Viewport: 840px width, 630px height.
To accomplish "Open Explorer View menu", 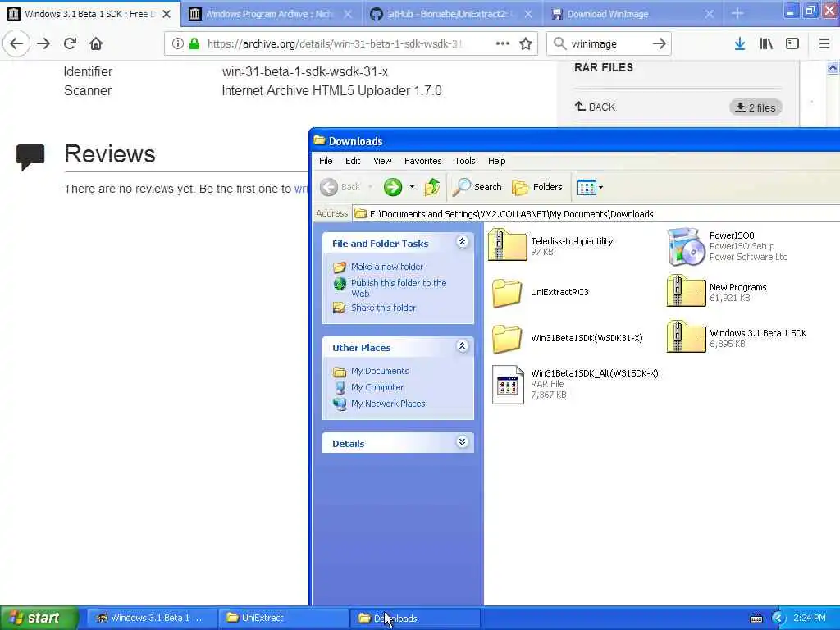I will pos(382,161).
